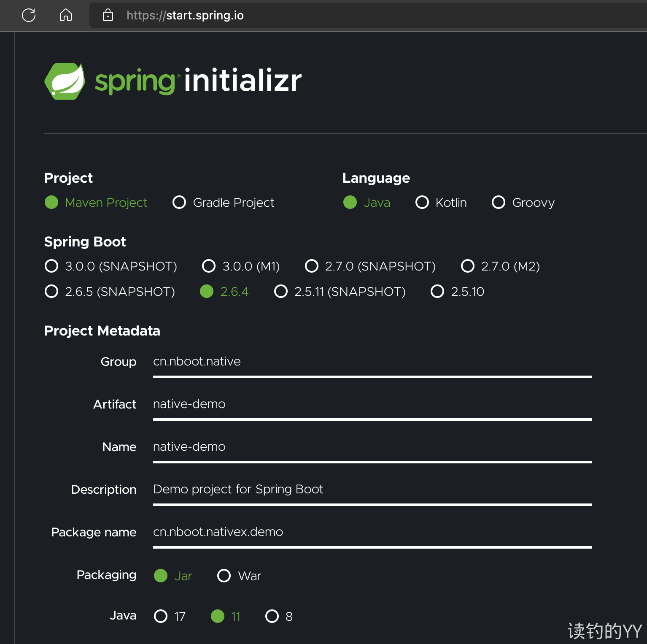Select Spring Boot 3.0.0 (SNAPSHOT)

click(111, 266)
